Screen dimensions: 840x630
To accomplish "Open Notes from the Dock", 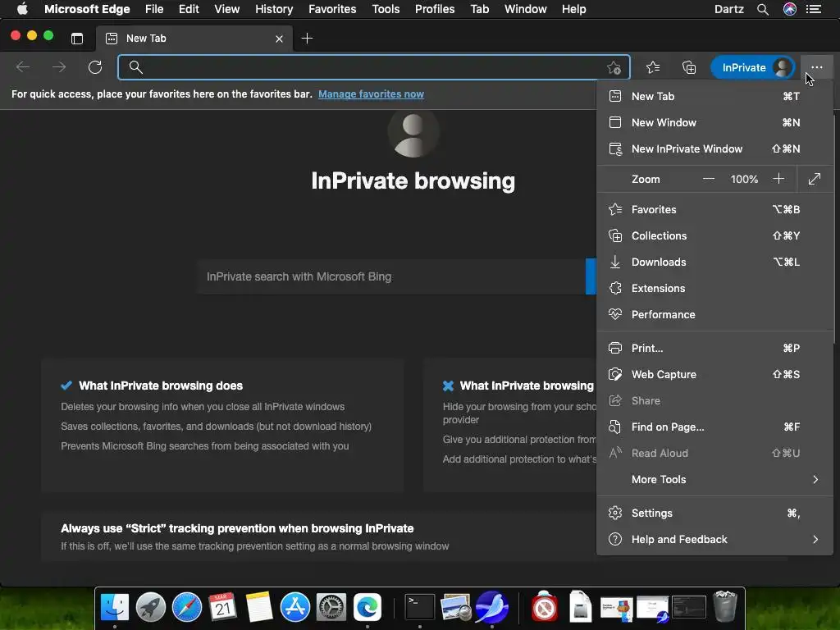I will [259, 607].
